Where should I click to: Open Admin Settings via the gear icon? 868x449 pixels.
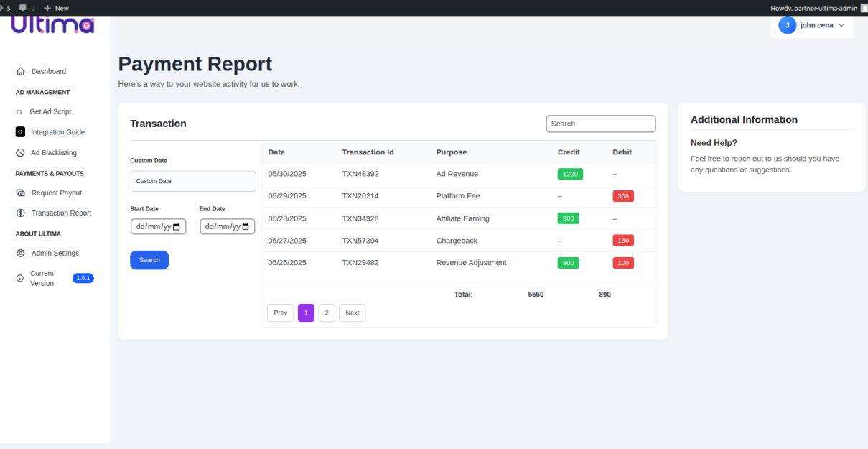(19, 253)
